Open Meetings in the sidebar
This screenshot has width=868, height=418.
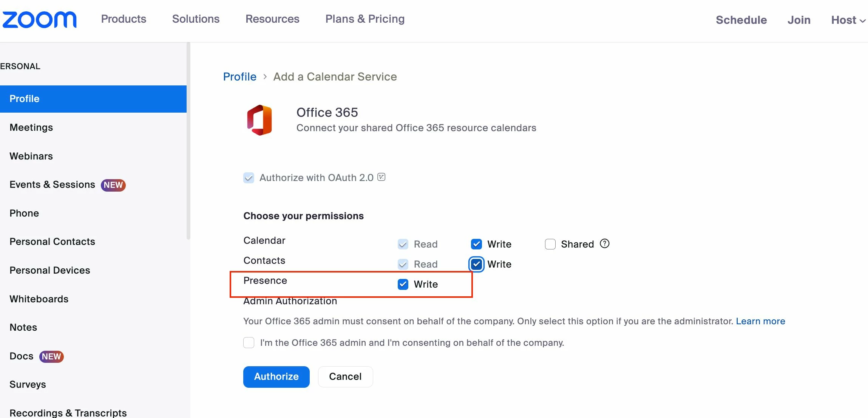[31, 127]
